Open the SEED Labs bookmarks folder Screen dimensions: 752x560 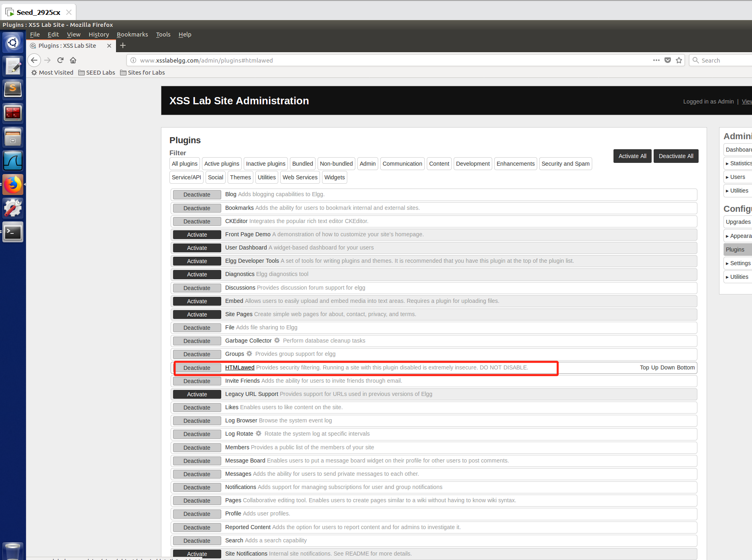click(x=97, y=73)
